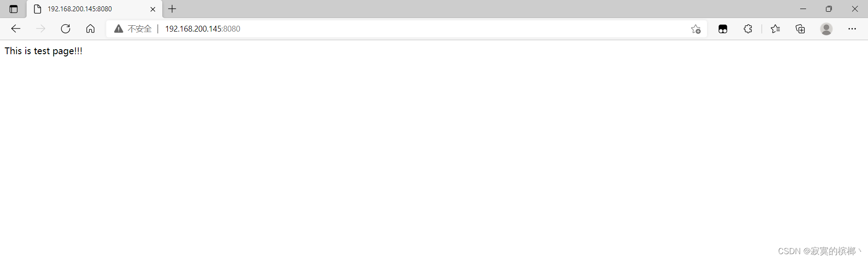Image resolution: width=868 pixels, height=260 pixels.
Task: Minimize the browser window
Action: click(803, 9)
